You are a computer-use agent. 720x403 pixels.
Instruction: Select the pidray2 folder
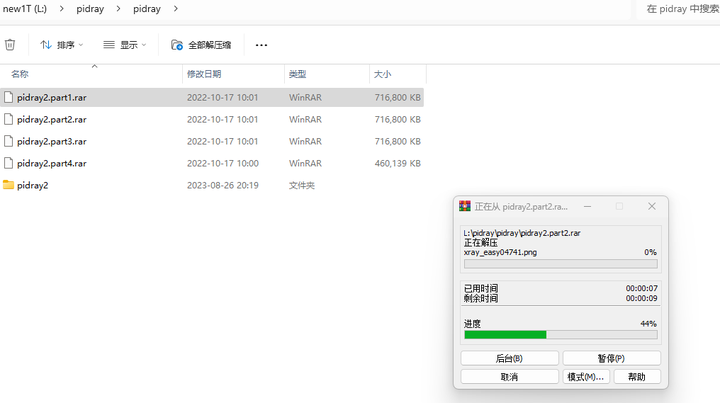point(212,185)
